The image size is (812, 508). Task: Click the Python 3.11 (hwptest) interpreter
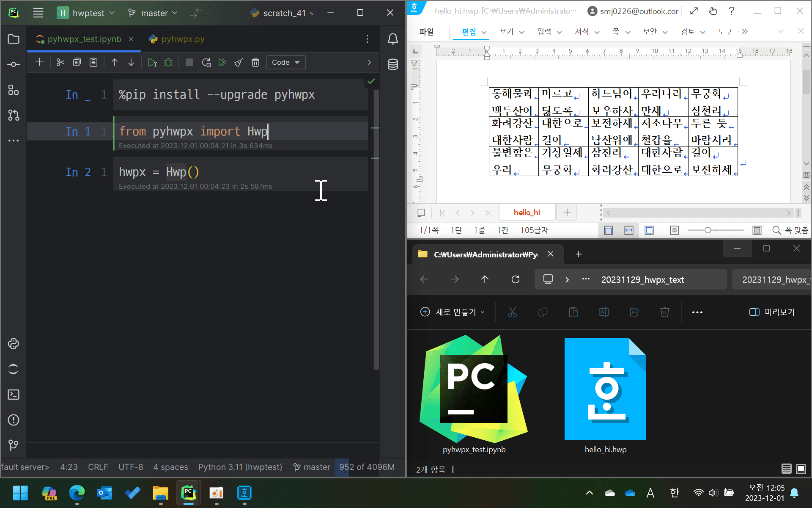[x=240, y=467]
